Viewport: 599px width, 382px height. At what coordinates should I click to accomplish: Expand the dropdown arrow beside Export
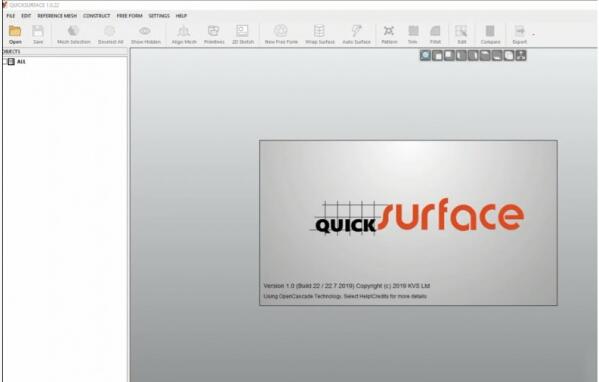click(x=533, y=35)
